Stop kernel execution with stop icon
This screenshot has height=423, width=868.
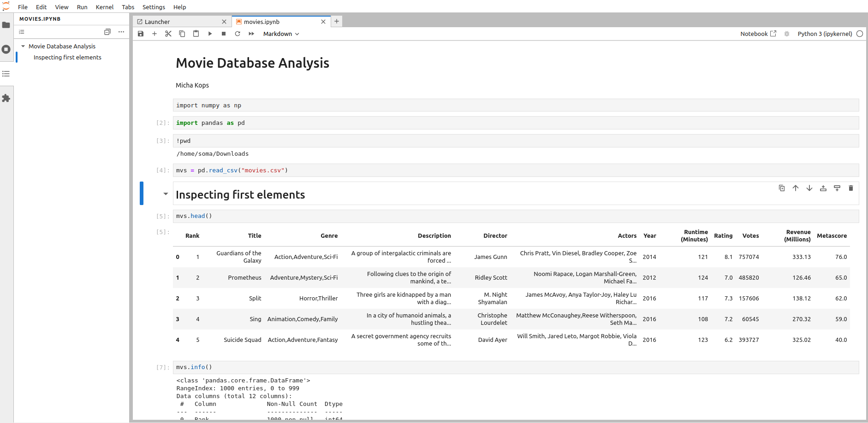[x=224, y=34]
